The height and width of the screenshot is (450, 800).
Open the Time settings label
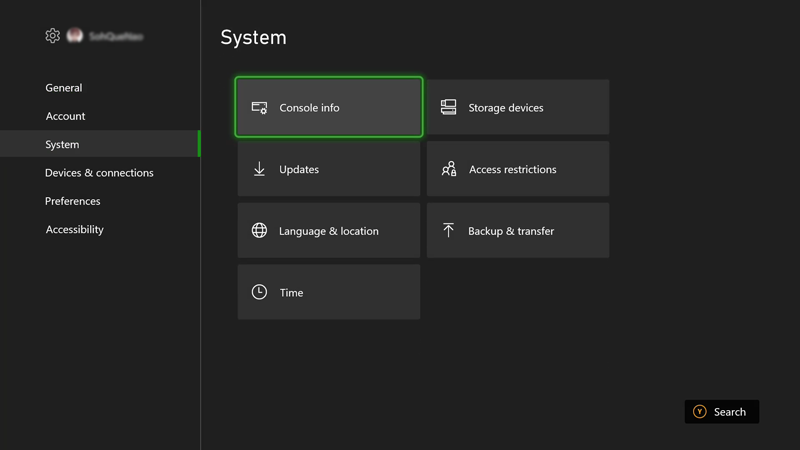(x=291, y=293)
